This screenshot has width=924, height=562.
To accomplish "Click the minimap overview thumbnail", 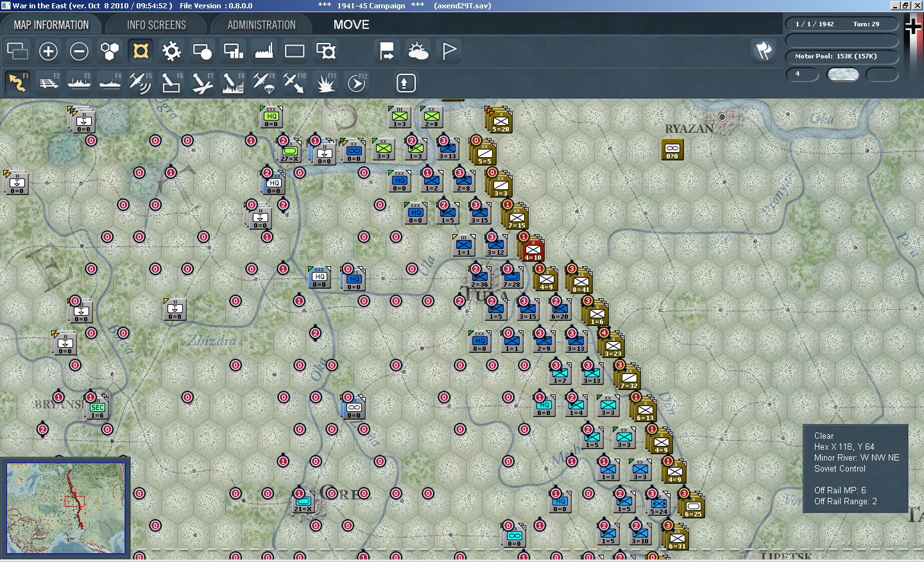I will point(66,508).
